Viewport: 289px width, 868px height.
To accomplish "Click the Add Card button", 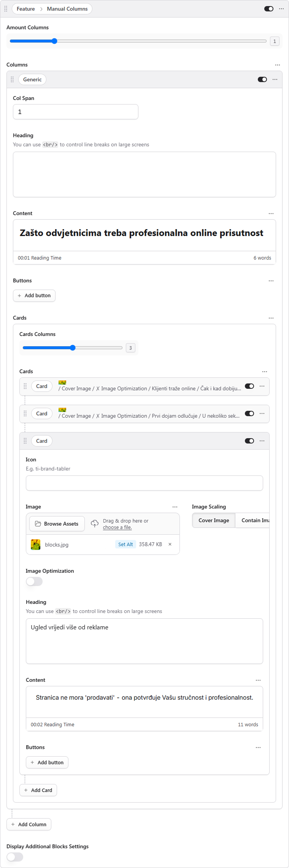I will [x=38, y=790].
